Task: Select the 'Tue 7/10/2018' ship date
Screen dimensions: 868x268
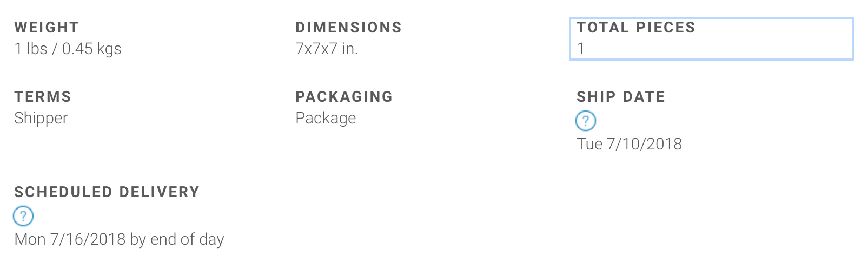Action: coord(629,144)
